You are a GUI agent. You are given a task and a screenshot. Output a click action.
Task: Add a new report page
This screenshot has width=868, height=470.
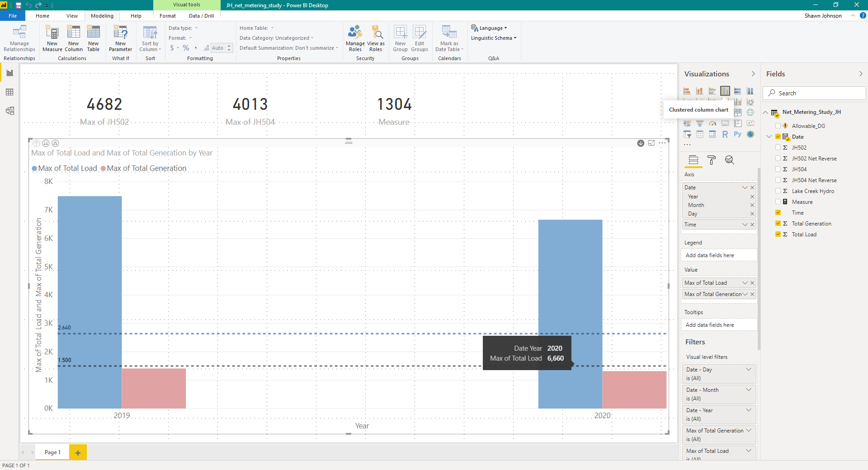click(x=78, y=452)
